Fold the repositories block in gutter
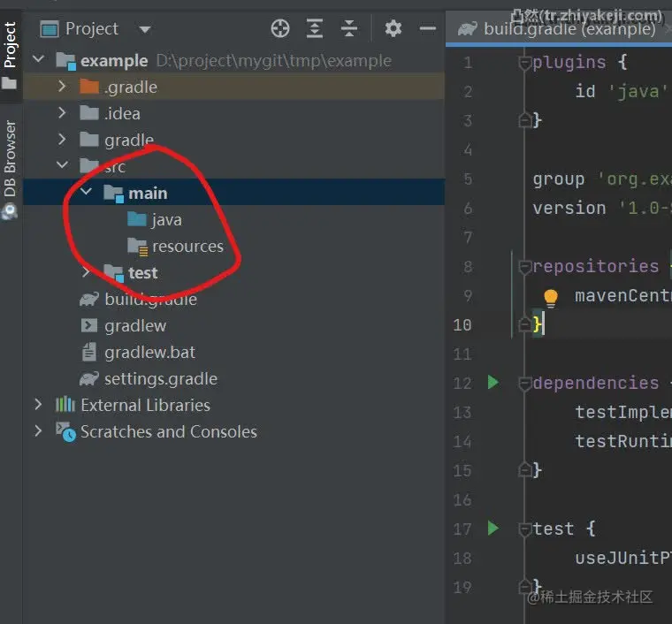The width and height of the screenshot is (672, 624). click(x=524, y=268)
